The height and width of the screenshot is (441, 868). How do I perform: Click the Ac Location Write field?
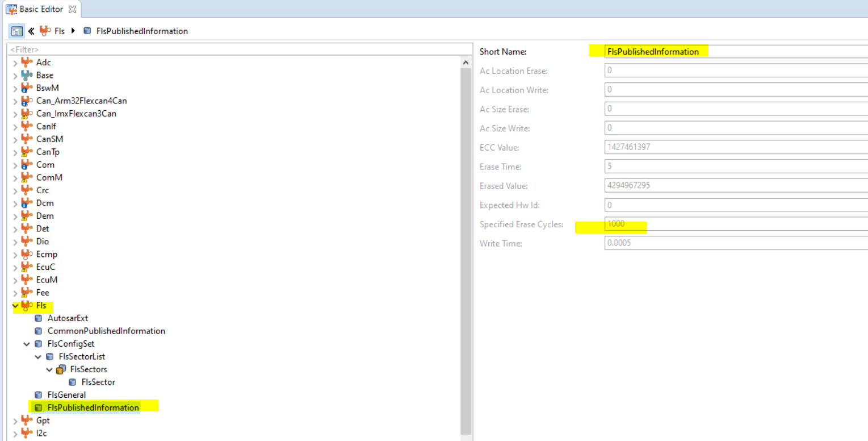pyautogui.click(x=736, y=89)
